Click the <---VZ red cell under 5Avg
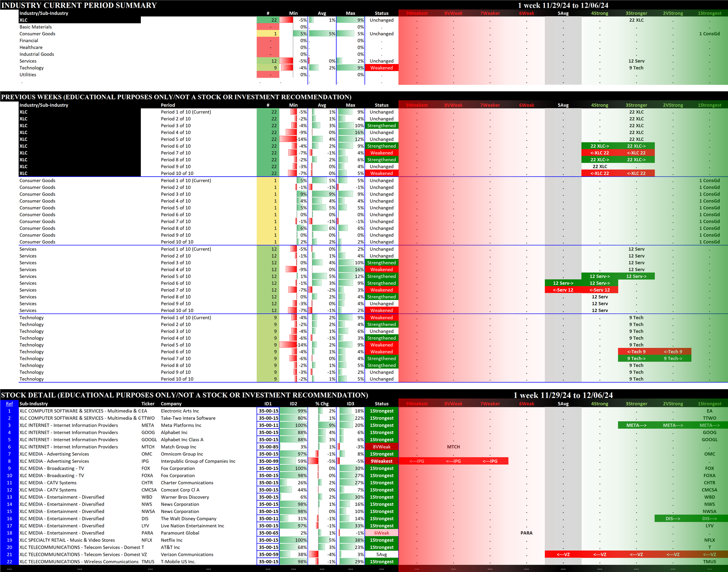This screenshot has width=728, height=572. 563,555
